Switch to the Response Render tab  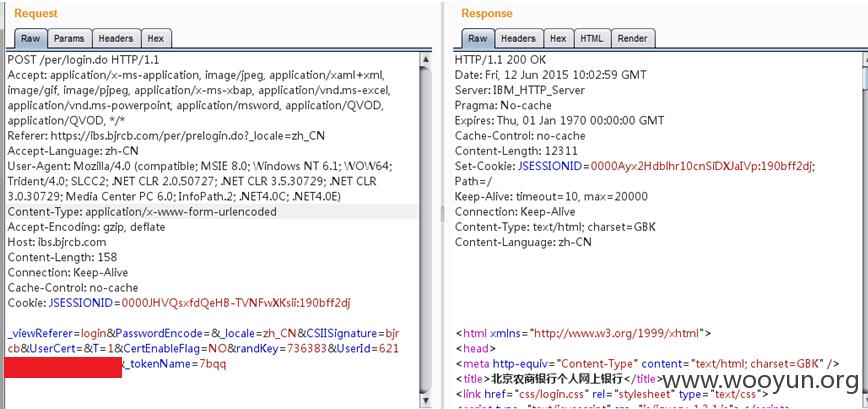[632, 39]
